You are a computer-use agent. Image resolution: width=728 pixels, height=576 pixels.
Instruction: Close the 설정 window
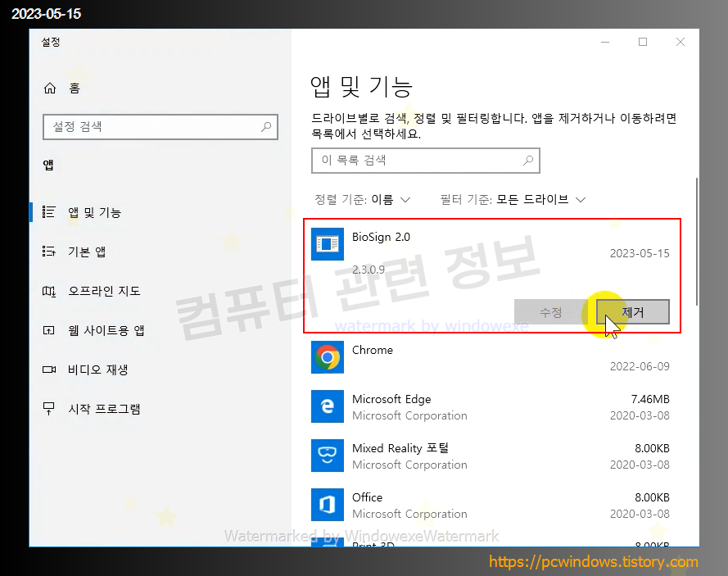click(681, 43)
